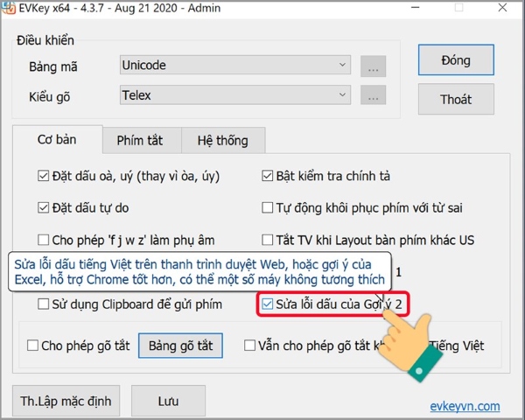Enable 'Tự động khôi phục phím với từ sai'
The image size is (525, 420).
click(269, 208)
